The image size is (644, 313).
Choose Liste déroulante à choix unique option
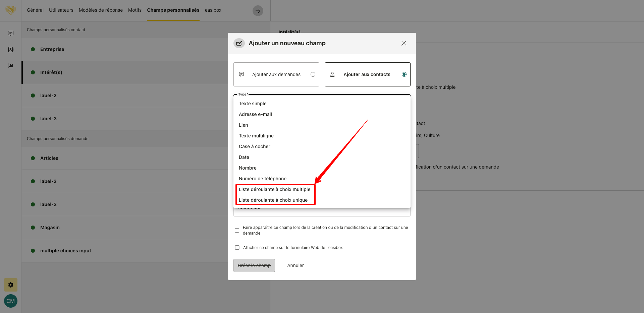tap(273, 200)
